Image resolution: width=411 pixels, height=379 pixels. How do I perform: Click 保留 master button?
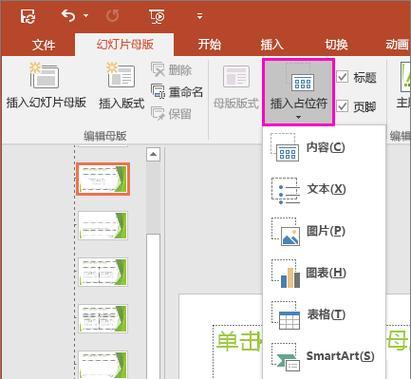[x=171, y=114]
